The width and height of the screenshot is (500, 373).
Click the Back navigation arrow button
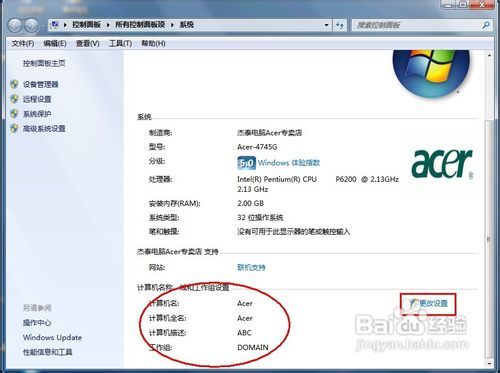(15, 25)
